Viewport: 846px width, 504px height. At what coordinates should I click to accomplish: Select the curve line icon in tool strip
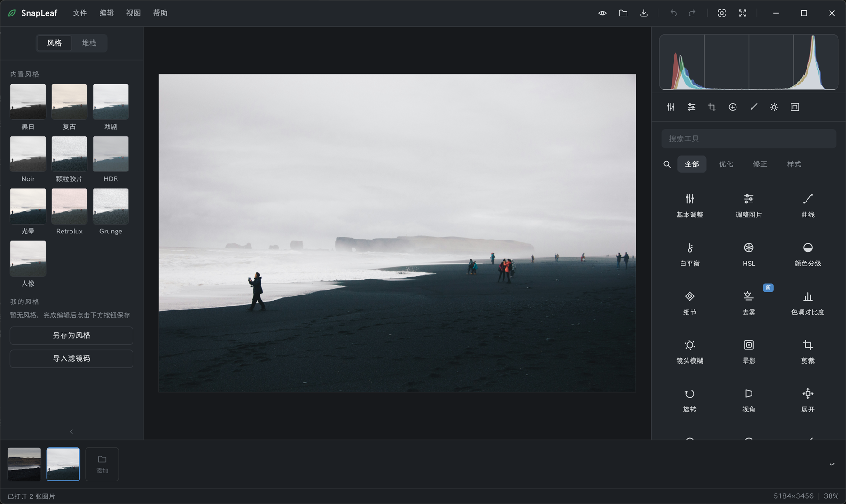753,107
